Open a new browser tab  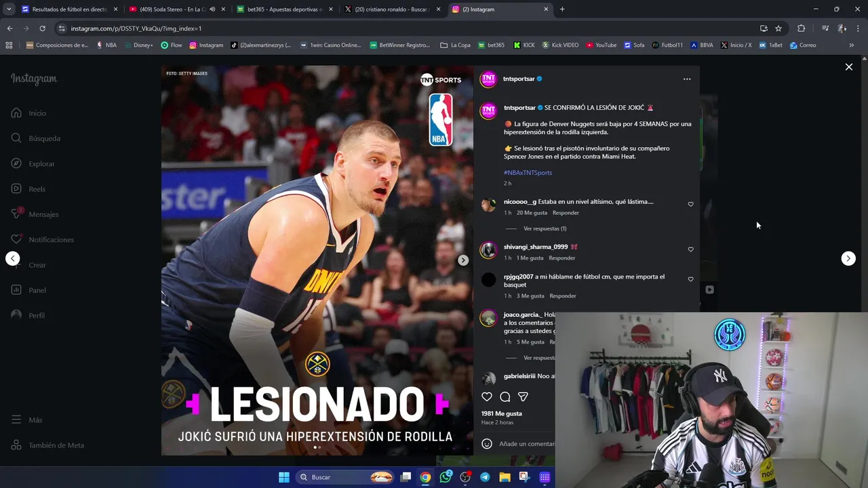click(x=562, y=9)
